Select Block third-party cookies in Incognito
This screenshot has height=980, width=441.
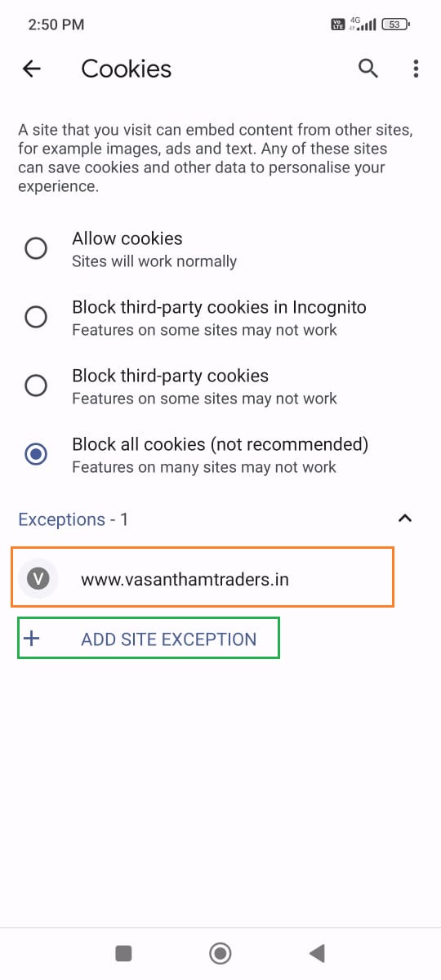pyautogui.click(x=36, y=317)
